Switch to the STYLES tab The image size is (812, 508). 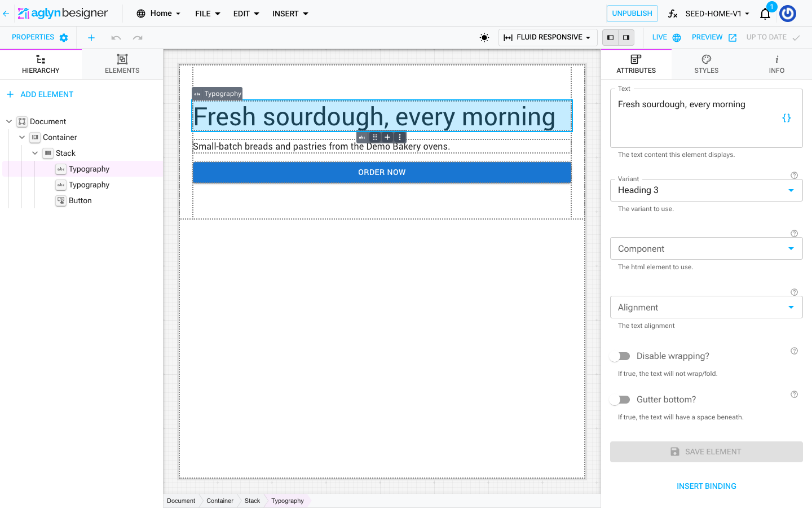(707, 64)
